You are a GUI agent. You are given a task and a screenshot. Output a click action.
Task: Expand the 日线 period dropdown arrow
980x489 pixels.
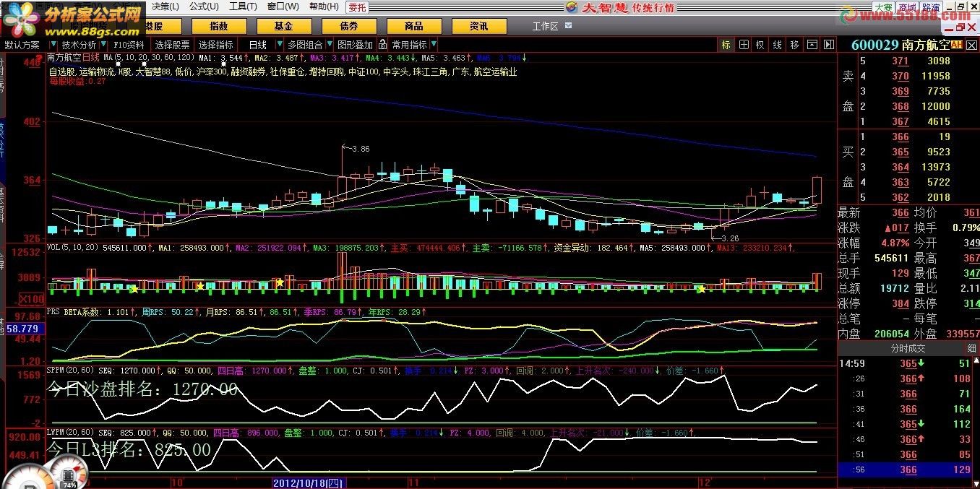(281, 45)
